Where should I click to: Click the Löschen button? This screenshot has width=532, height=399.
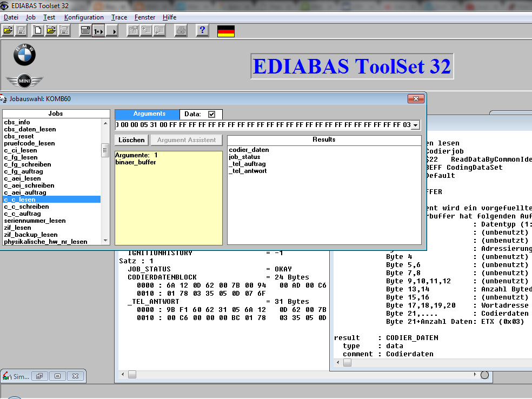point(131,140)
